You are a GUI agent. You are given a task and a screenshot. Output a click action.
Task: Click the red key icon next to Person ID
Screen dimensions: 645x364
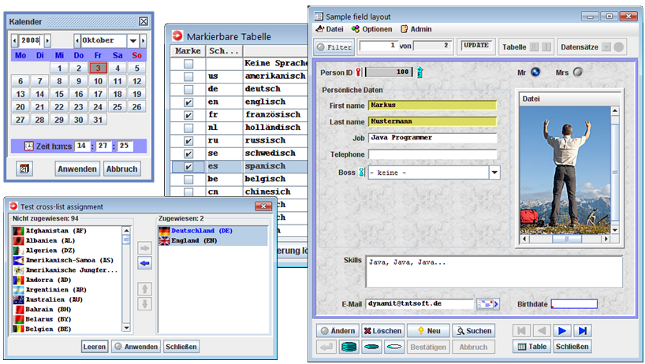pos(358,72)
